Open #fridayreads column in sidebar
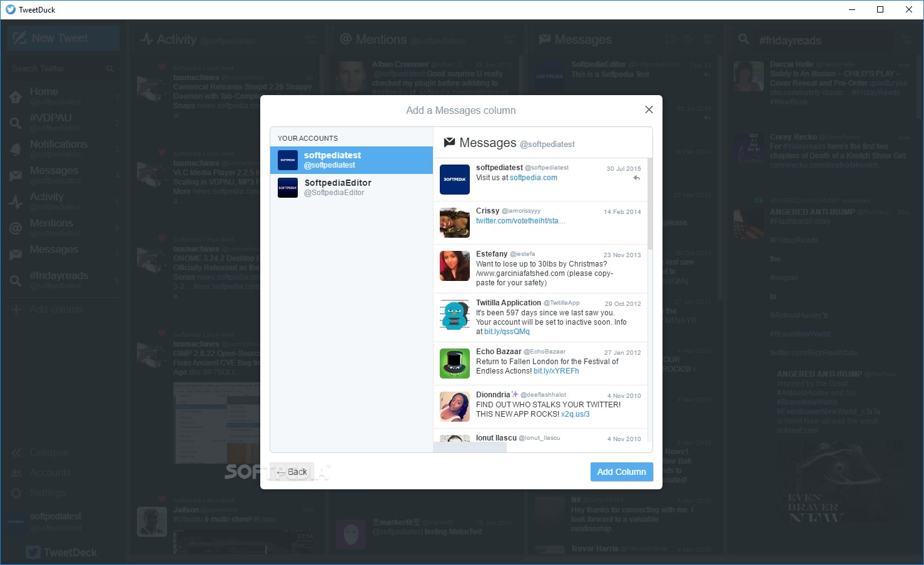Screen dimensions: 924x565 point(63,280)
